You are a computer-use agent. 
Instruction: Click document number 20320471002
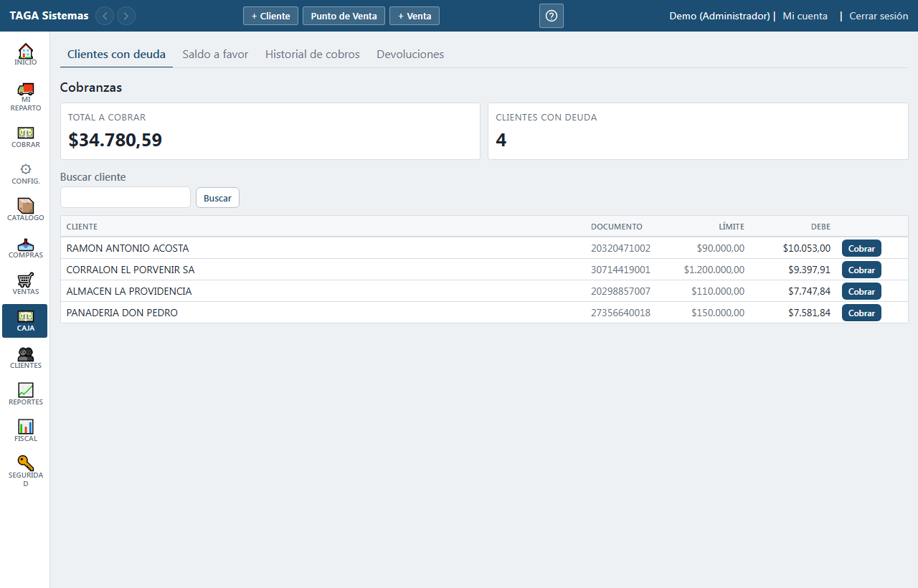620,248
